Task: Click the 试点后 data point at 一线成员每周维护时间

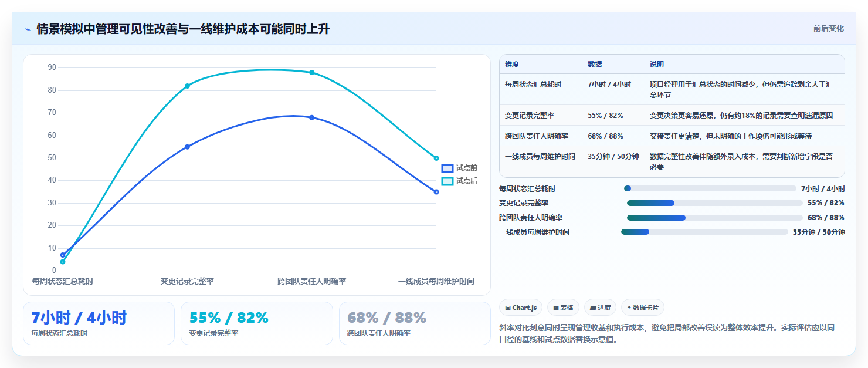Action: coord(436,158)
